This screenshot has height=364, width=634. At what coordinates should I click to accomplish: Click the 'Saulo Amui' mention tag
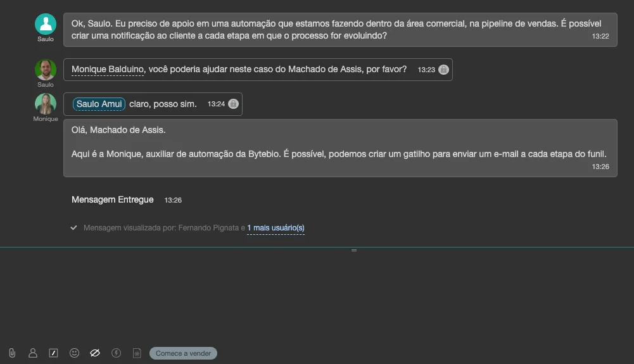coord(99,104)
